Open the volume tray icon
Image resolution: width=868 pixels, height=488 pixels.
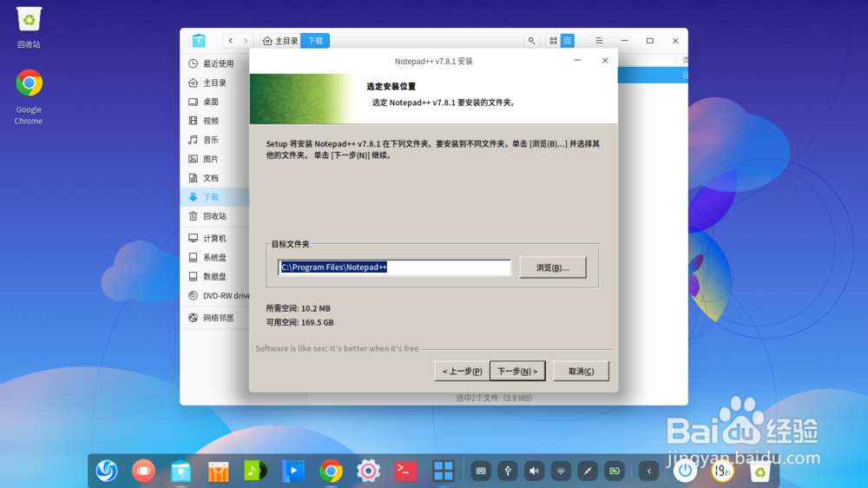click(534, 472)
